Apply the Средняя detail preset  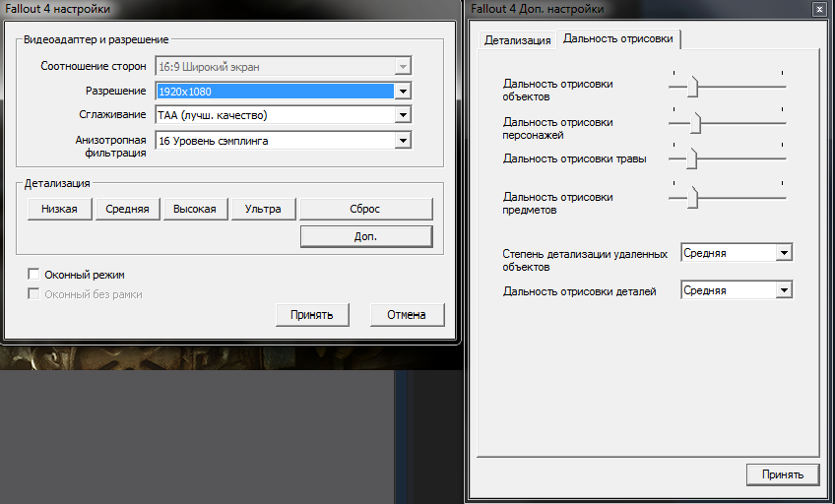tap(127, 209)
